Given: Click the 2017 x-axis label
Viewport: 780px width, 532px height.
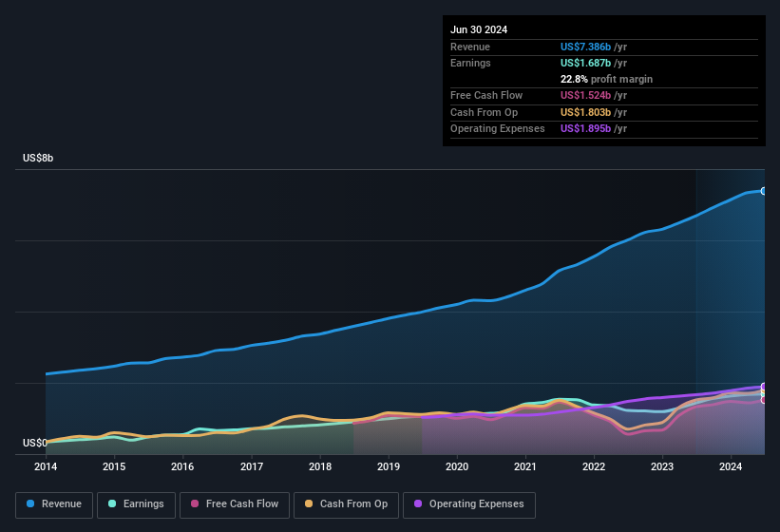Looking at the screenshot, I should click(x=251, y=466).
